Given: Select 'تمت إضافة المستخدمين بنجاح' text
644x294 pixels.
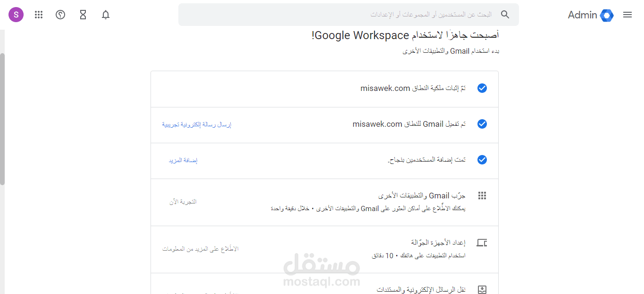Looking at the screenshot, I should pyautogui.click(x=427, y=160).
